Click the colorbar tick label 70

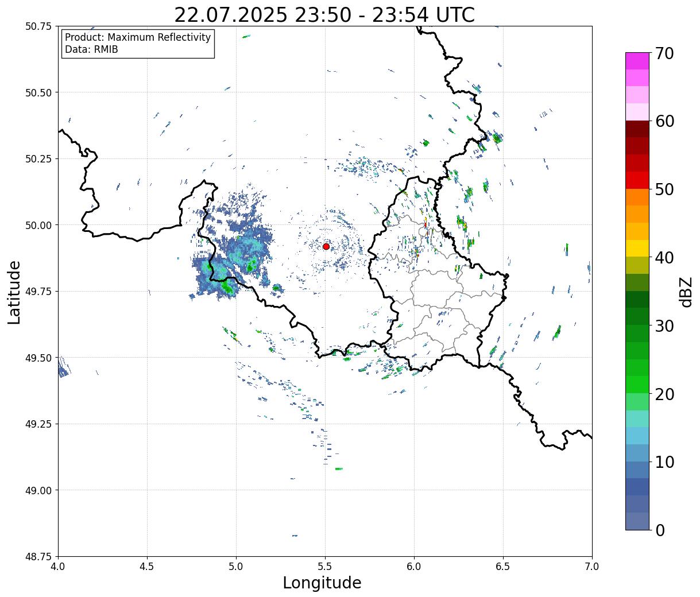pyautogui.click(x=664, y=53)
